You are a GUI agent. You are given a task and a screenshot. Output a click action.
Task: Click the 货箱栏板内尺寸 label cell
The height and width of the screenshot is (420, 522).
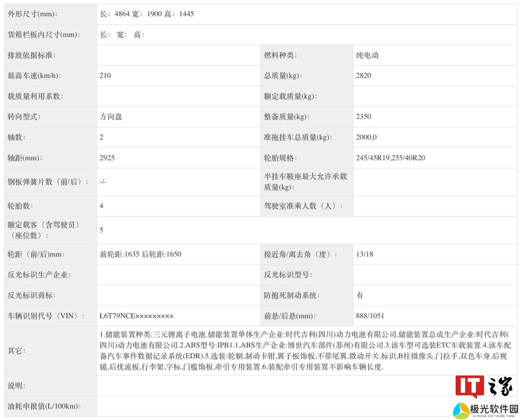[44, 35]
